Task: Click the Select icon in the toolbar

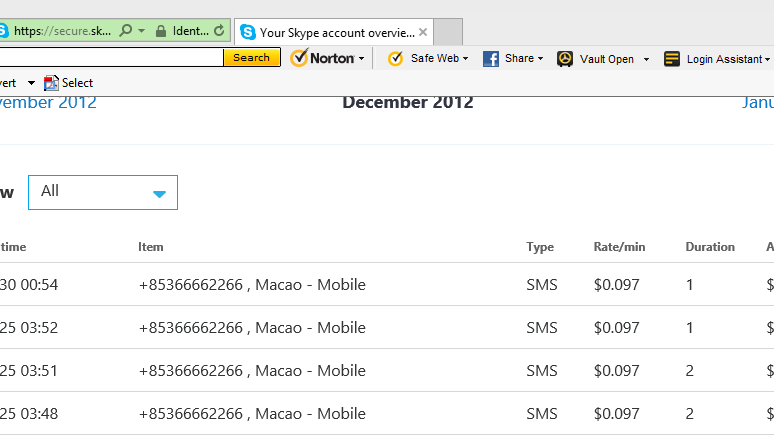Action: [x=52, y=83]
